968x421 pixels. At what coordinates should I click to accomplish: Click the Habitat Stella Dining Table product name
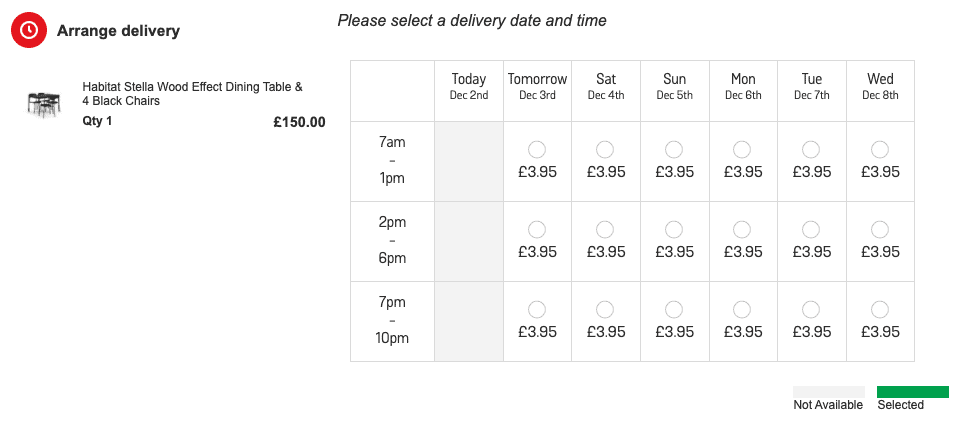(x=193, y=94)
